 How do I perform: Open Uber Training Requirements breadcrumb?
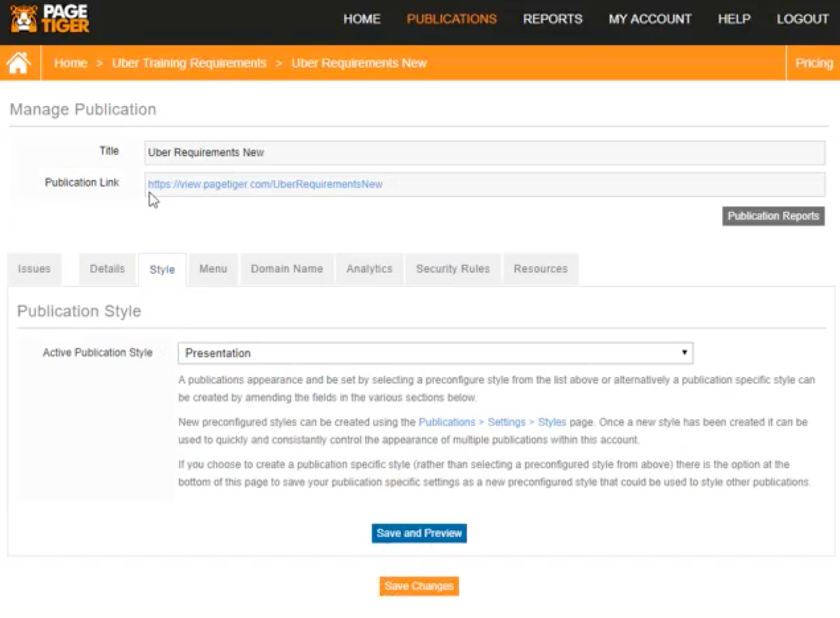[x=189, y=63]
